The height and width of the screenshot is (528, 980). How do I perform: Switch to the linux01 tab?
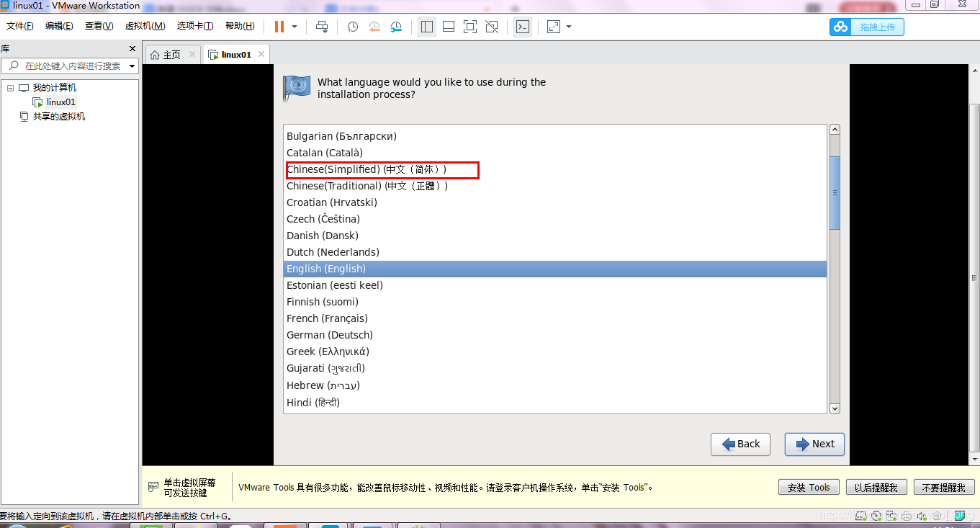[x=236, y=55]
